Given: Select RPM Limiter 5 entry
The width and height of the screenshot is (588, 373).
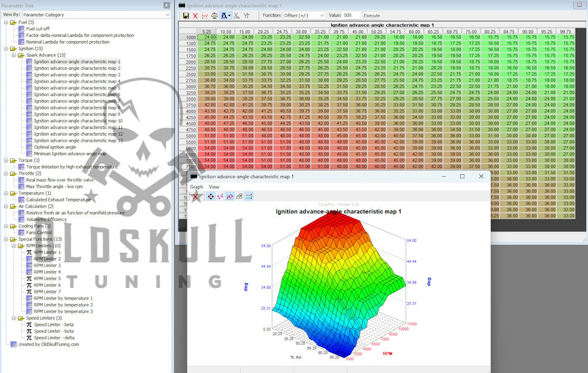Looking at the screenshot, I should pyautogui.click(x=47, y=278).
